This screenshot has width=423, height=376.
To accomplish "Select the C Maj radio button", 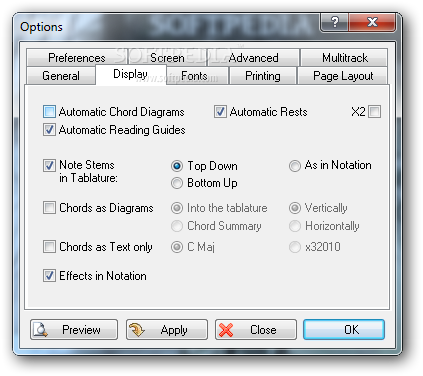I will (x=177, y=247).
